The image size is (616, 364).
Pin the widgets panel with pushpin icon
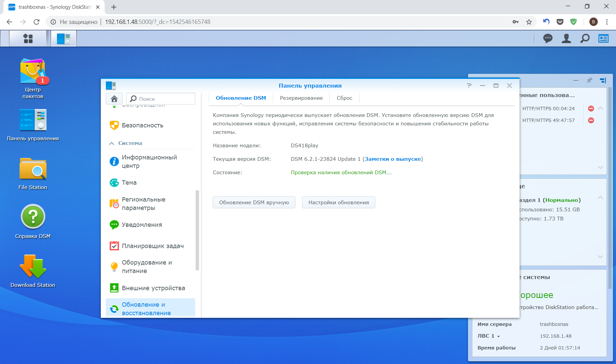[x=589, y=80]
